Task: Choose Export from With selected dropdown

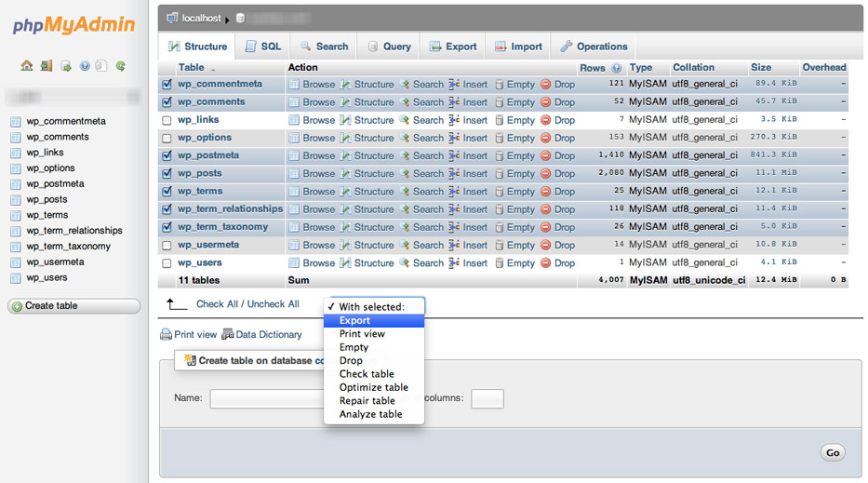Action: 374,320
